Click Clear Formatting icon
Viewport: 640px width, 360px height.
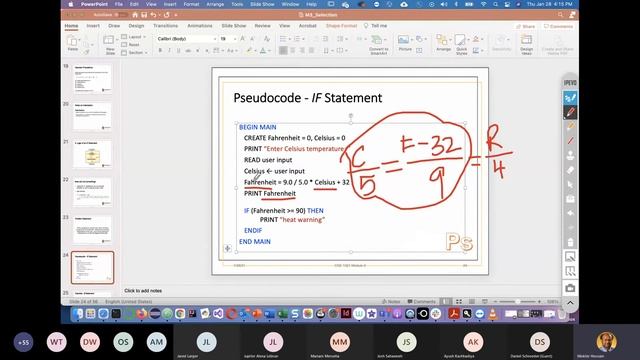click(x=267, y=39)
